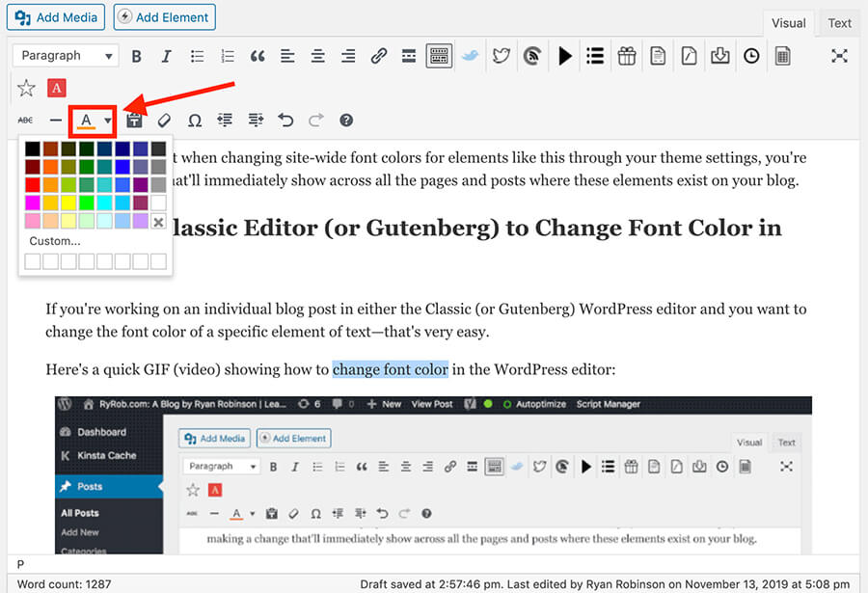Insert the Read More tag
Image resolution: width=868 pixels, height=593 pixels.
[409, 56]
